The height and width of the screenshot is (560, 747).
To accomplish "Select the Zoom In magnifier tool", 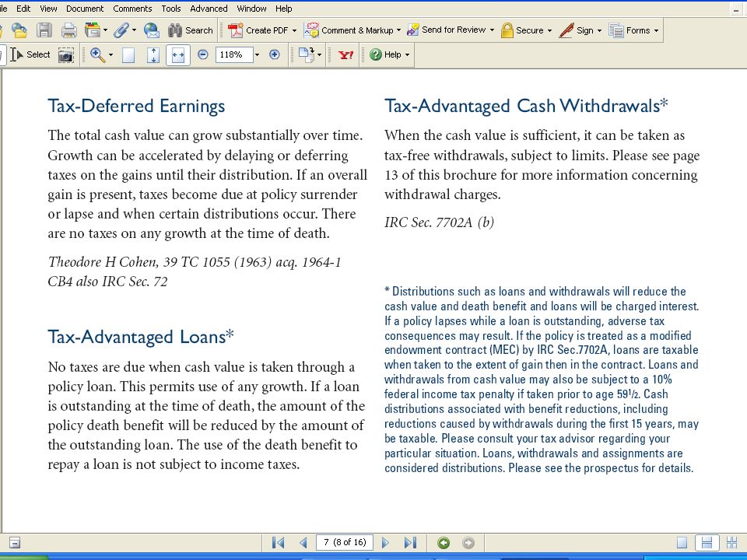I will (x=97, y=54).
